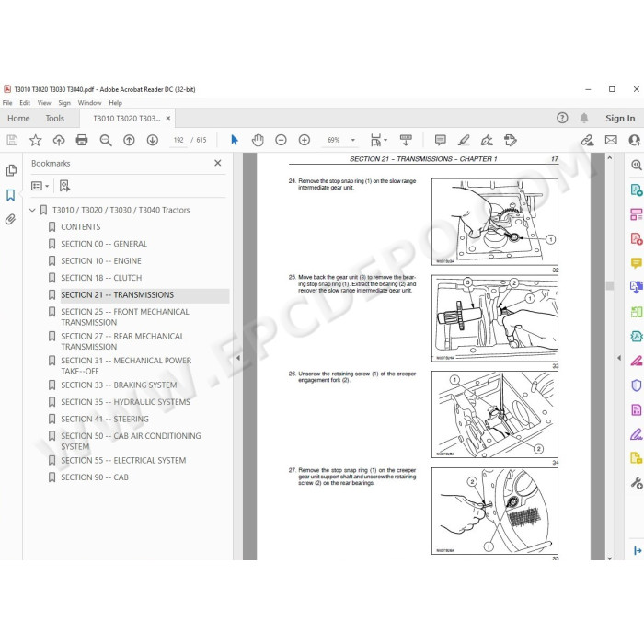644x644 pixels.
Task: Open bookmark options dropdown menu
Action: pyautogui.click(x=40, y=186)
